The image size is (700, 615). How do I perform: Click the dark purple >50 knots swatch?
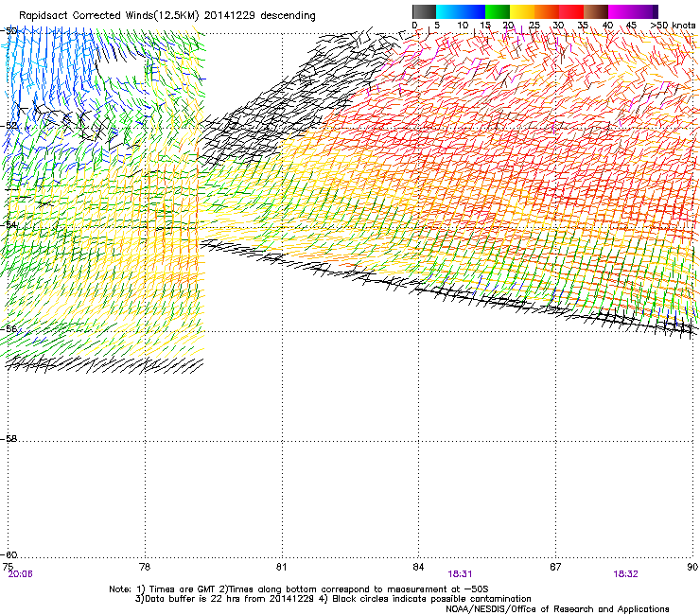pyautogui.click(x=656, y=11)
